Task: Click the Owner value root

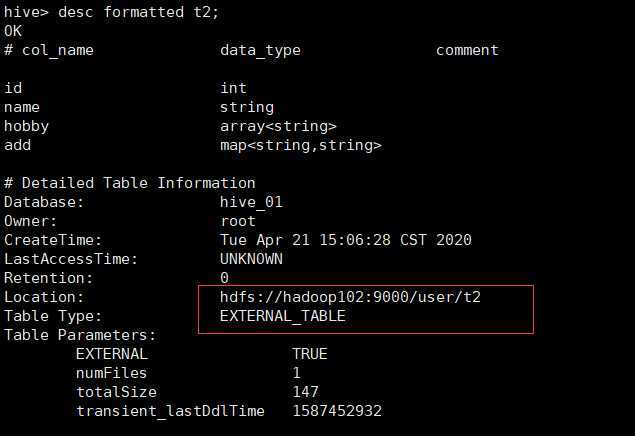Action: [x=238, y=221]
